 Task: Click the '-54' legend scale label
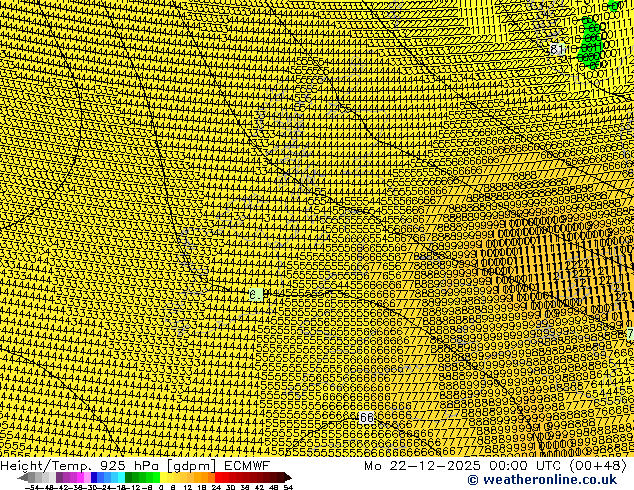tap(32, 488)
